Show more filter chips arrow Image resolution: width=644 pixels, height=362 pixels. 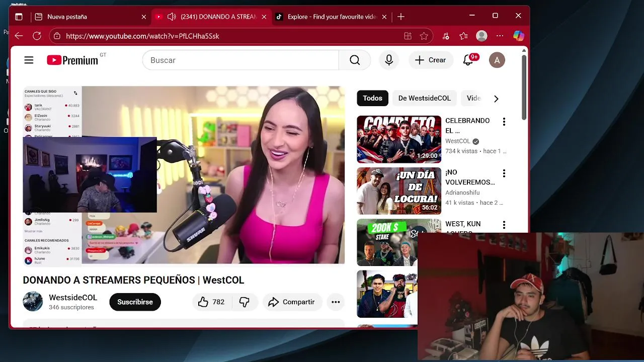[x=496, y=99]
